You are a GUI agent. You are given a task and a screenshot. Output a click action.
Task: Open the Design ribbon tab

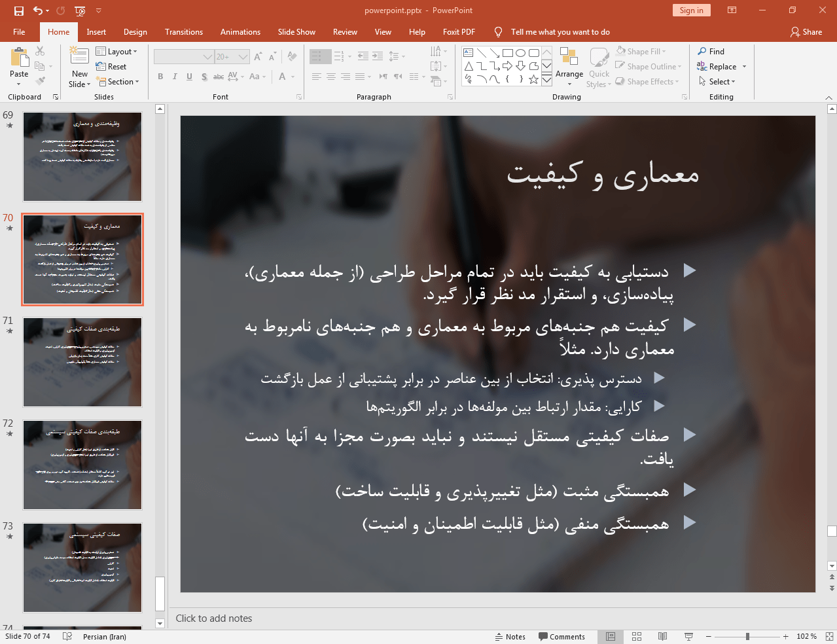[135, 31]
